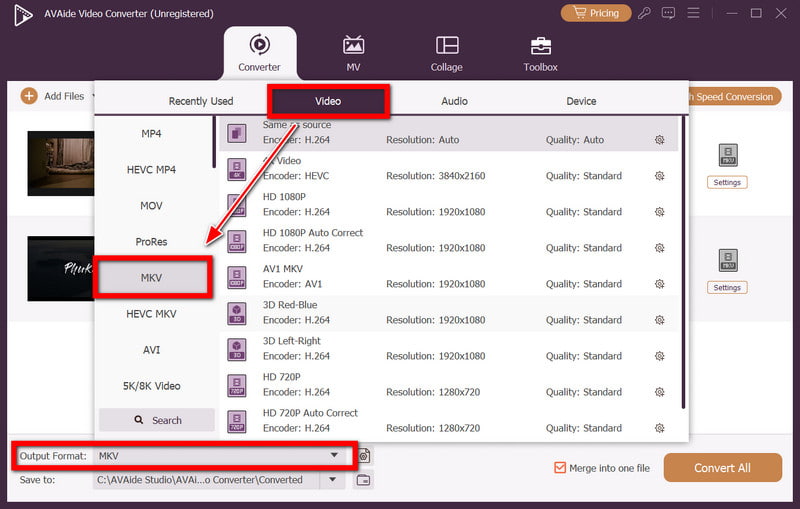The image size is (800, 509).
Task: Expand the Output Format MKV dropdown
Action: (x=334, y=456)
